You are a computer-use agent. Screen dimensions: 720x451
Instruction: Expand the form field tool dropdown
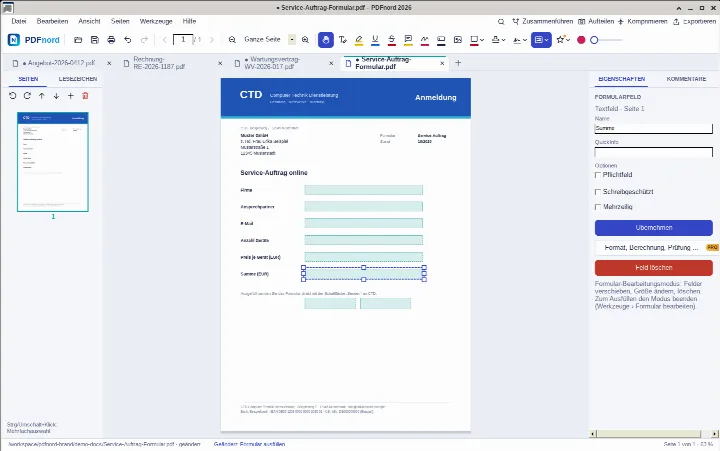coord(541,40)
